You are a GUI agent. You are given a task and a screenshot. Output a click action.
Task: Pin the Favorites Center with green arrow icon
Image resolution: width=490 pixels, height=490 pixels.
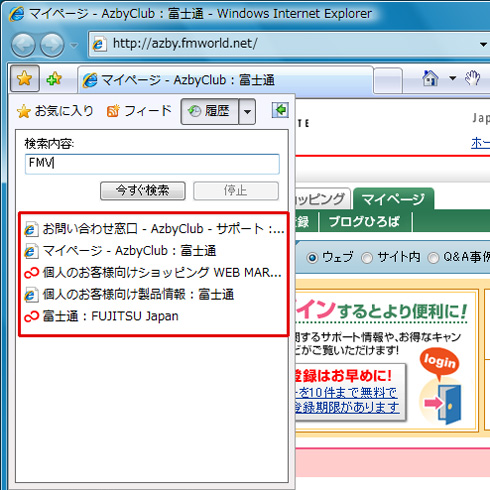click(280, 110)
